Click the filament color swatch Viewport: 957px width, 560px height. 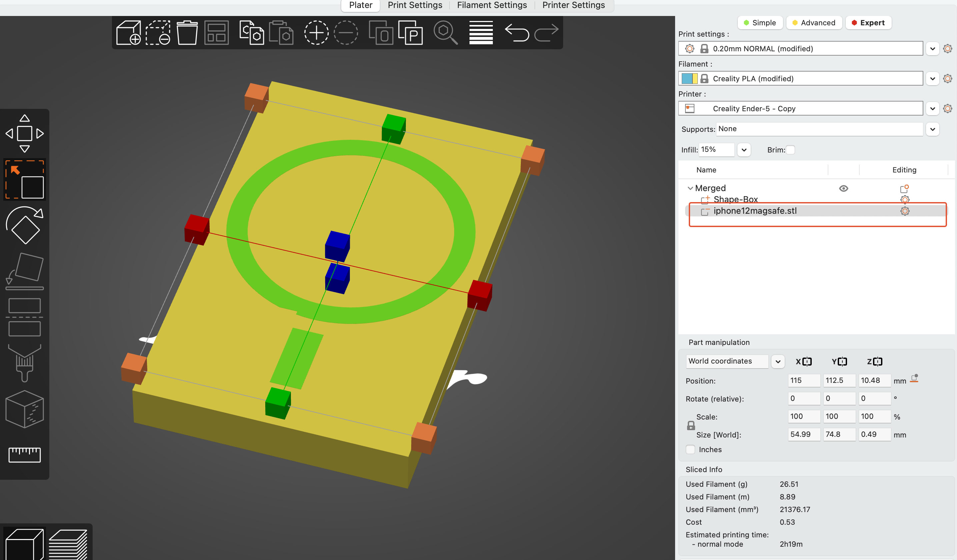click(689, 79)
